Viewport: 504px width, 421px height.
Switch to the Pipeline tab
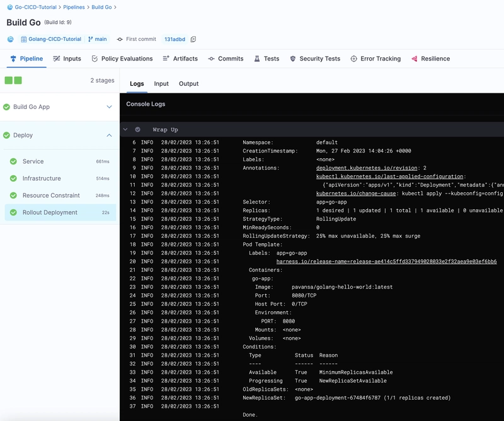pyautogui.click(x=26, y=59)
